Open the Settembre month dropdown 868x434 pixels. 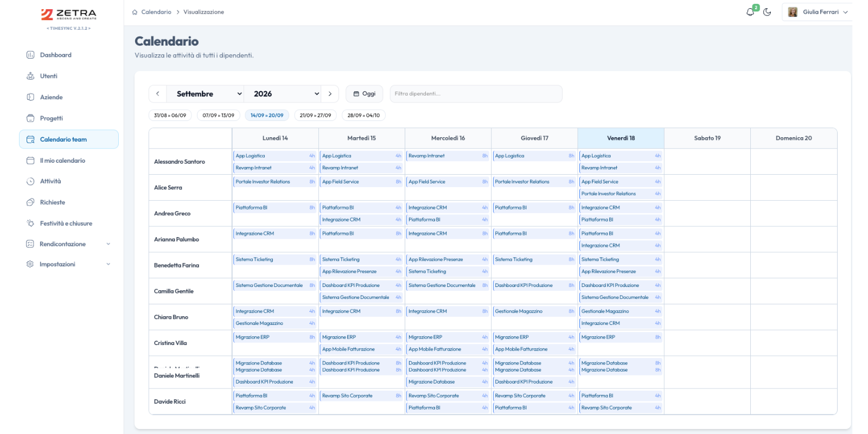[x=206, y=94]
